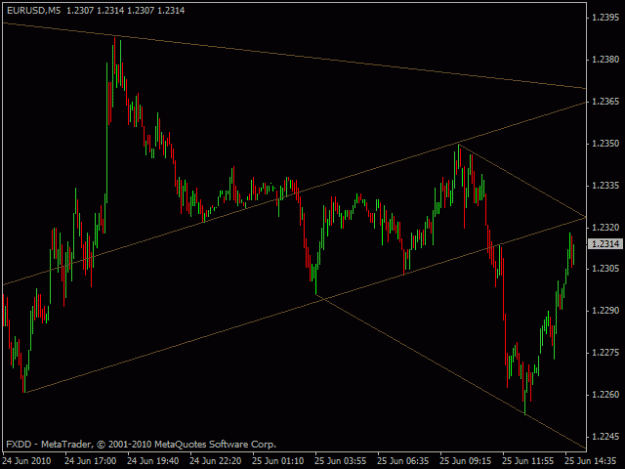Click the 1.2305 price scale label

605,269
